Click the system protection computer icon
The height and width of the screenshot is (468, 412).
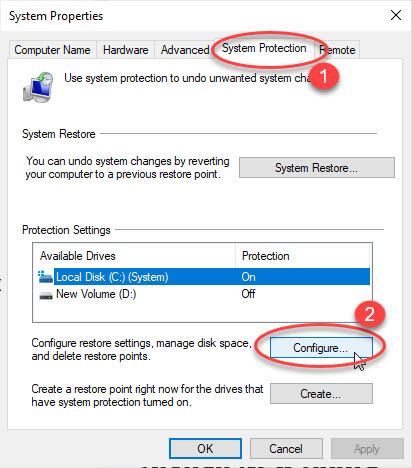tap(38, 87)
